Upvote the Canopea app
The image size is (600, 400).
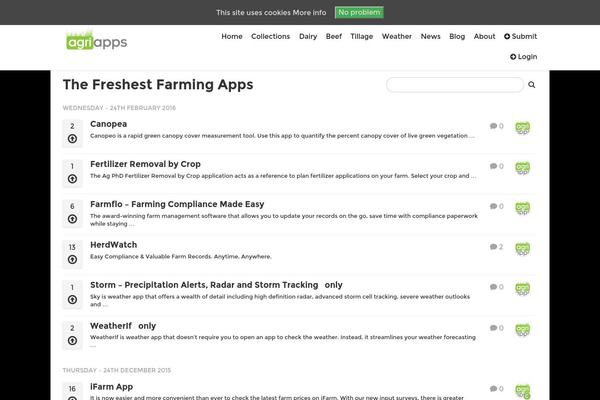pos(72,139)
